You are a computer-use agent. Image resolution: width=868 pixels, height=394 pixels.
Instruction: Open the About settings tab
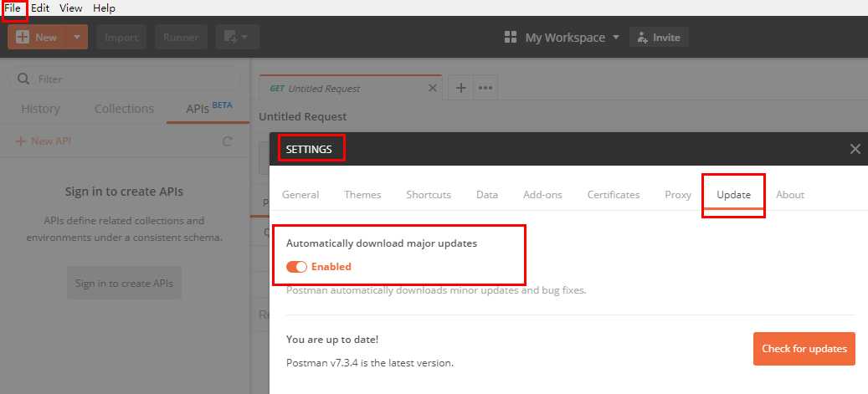(790, 195)
